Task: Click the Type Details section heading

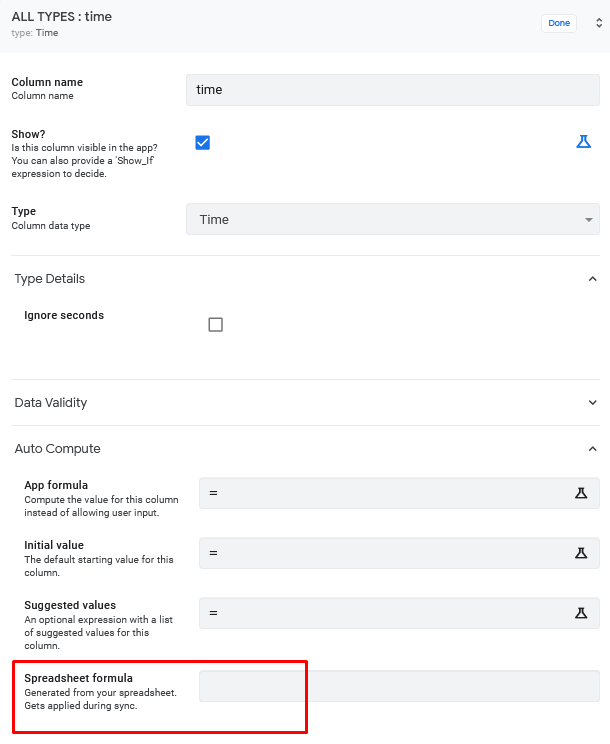Action: pyautogui.click(x=50, y=279)
